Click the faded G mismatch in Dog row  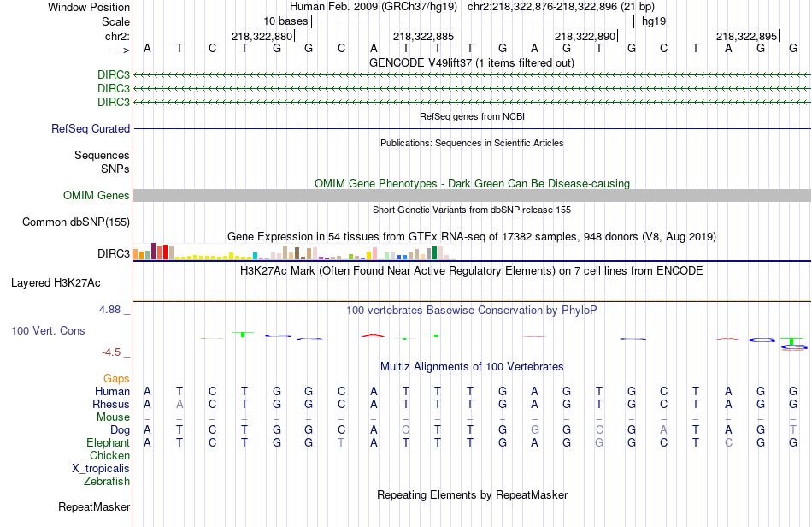pos(534,430)
